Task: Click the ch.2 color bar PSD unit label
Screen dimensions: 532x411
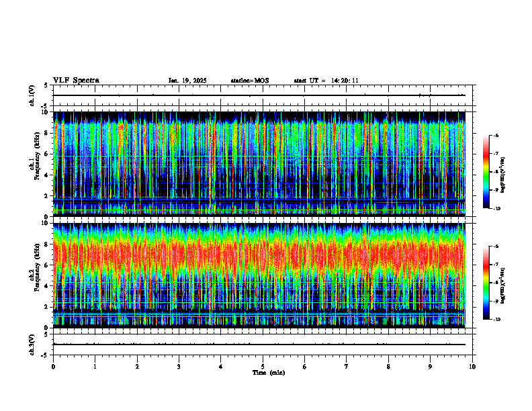Action: click(503, 285)
